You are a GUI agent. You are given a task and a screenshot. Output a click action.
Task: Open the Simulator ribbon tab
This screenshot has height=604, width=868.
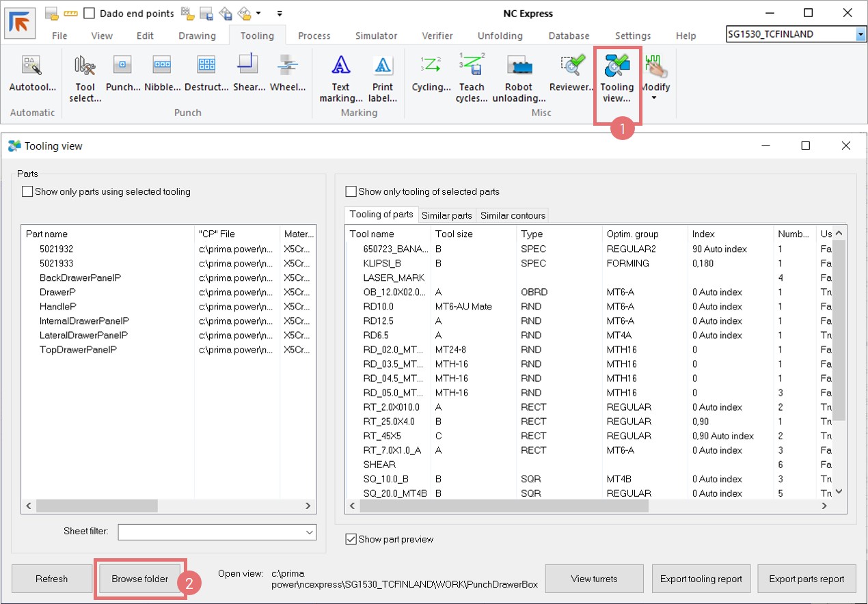tap(376, 36)
